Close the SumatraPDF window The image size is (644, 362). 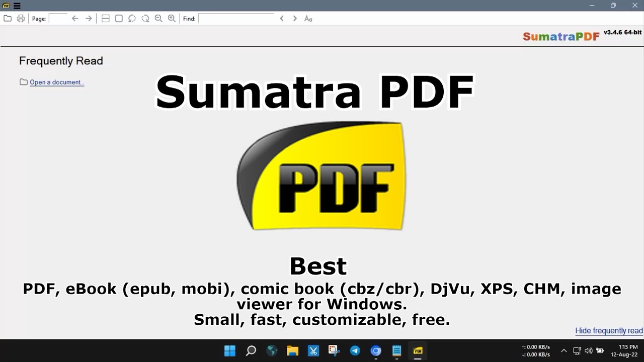pyautogui.click(x=634, y=6)
